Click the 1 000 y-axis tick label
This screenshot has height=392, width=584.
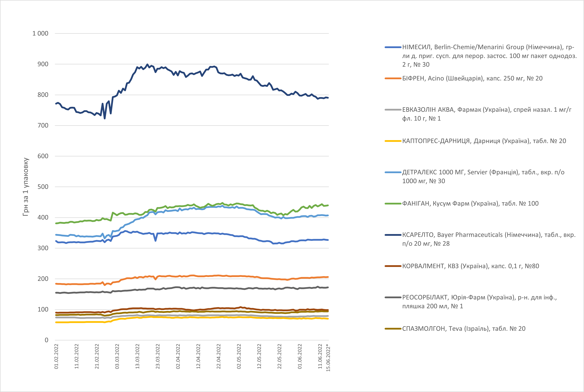click(x=40, y=34)
